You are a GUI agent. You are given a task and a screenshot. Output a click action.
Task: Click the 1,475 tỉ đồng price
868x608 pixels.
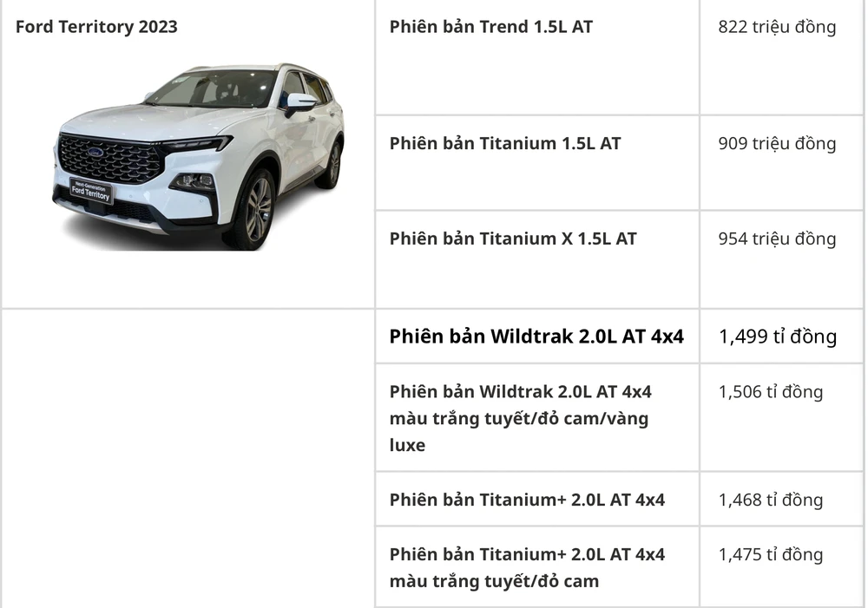point(770,555)
